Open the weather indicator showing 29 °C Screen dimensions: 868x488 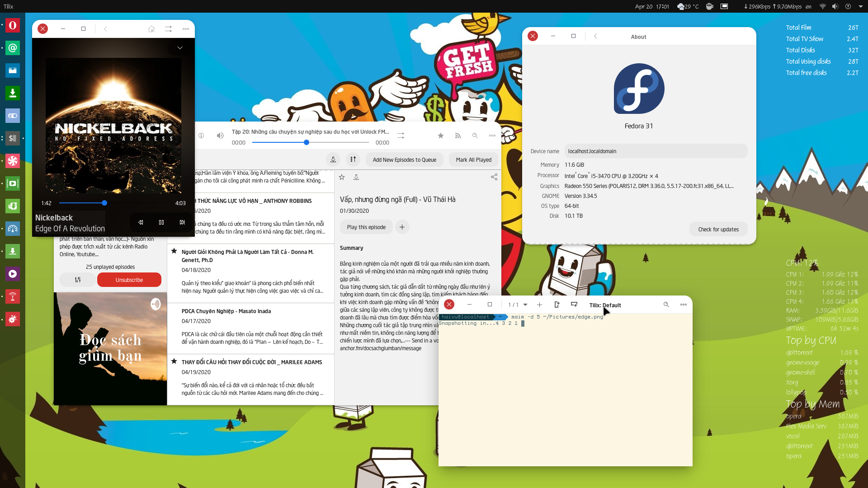tap(688, 6)
